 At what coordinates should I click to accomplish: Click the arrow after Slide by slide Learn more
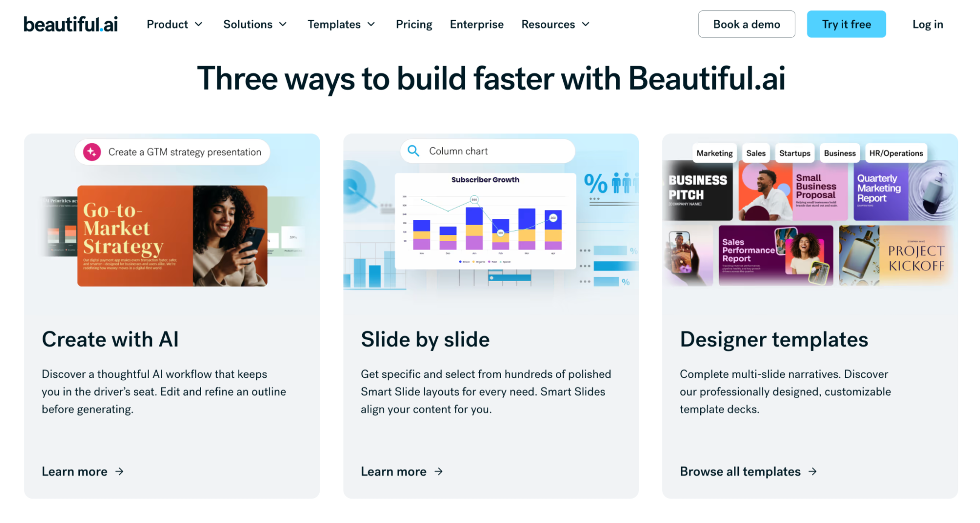[x=439, y=471]
